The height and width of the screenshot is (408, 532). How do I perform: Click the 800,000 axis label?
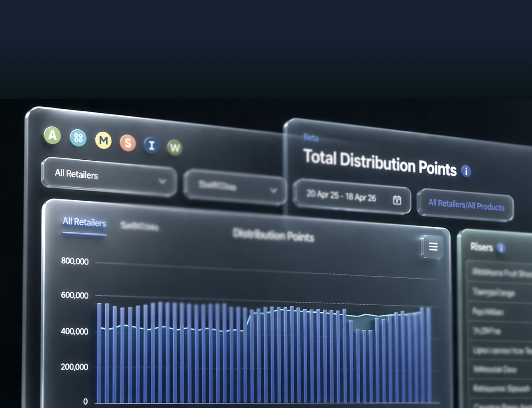coord(75,261)
